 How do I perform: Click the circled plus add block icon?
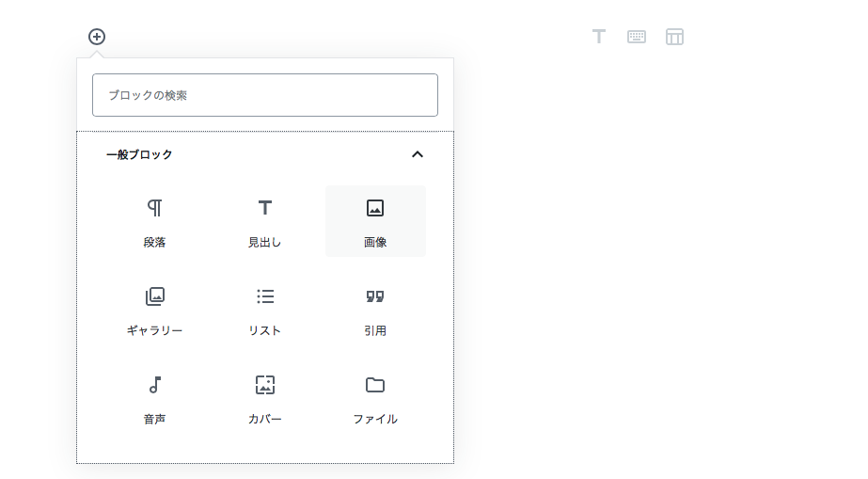(x=97, y=37)
